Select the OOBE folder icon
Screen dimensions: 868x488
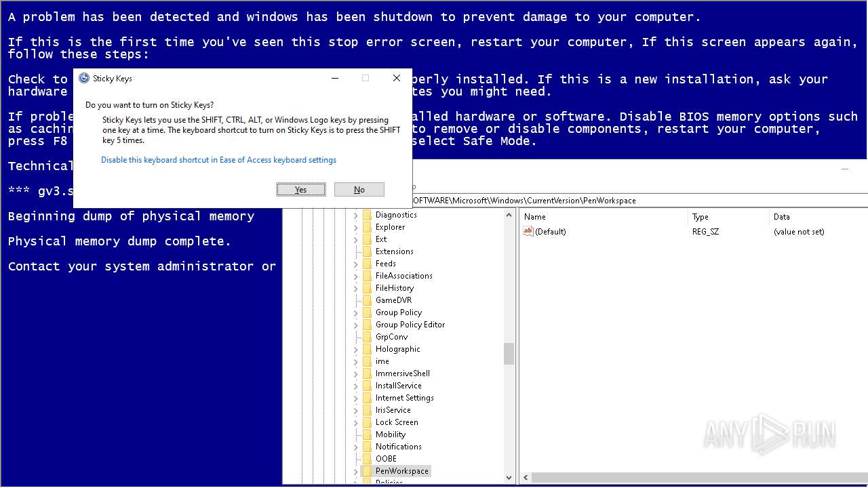point(367,459)
